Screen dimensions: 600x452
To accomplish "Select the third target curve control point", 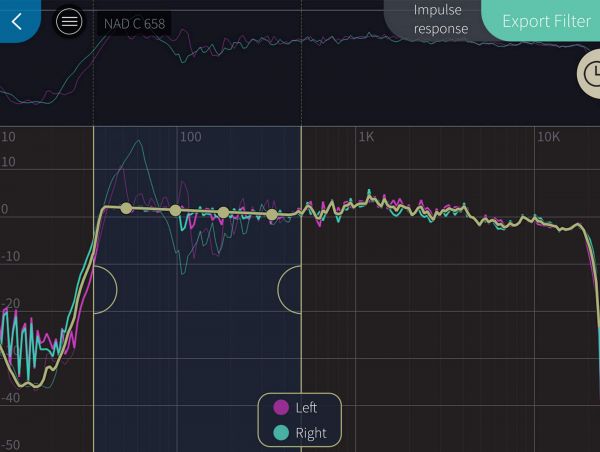I will point(223,212).
